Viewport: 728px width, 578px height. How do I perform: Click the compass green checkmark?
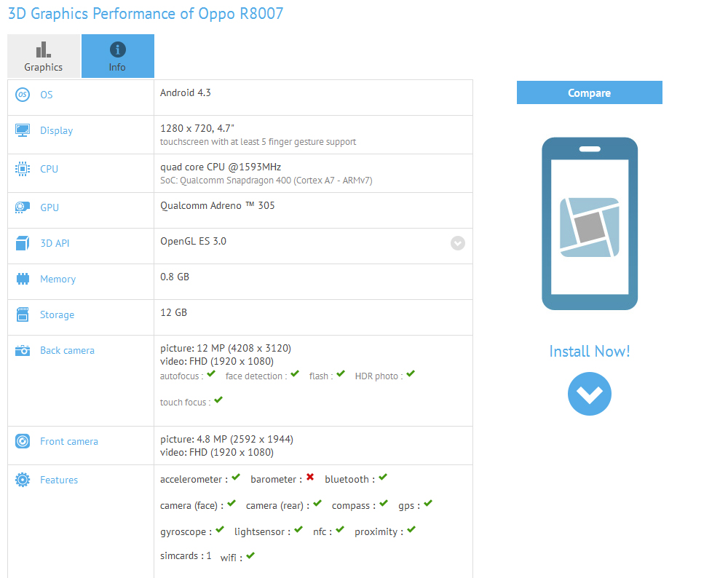384,503
